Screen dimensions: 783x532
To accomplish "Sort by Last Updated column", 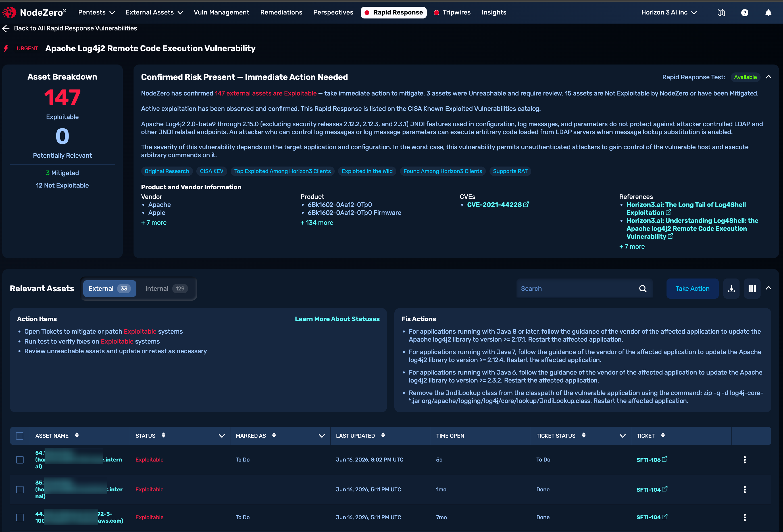I will pos(383,435).
